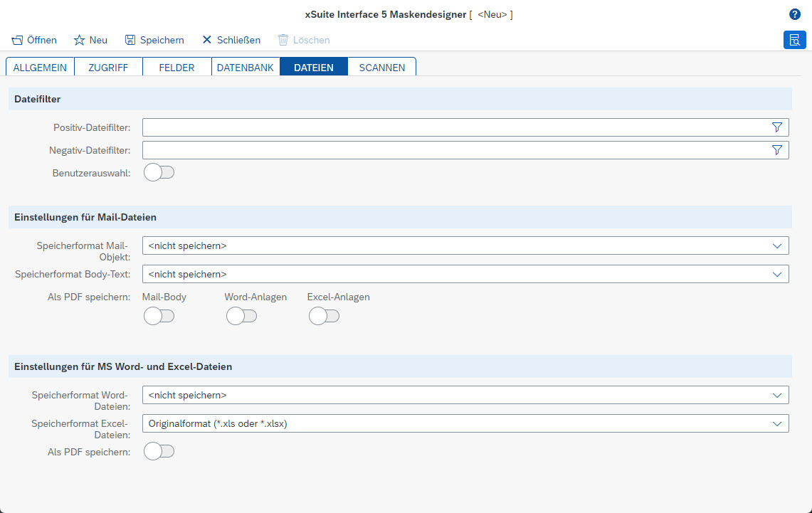812x513 pixels.
Task: Open the Positiv-Dateifilter funnel icon
Action: coord(776,127)
